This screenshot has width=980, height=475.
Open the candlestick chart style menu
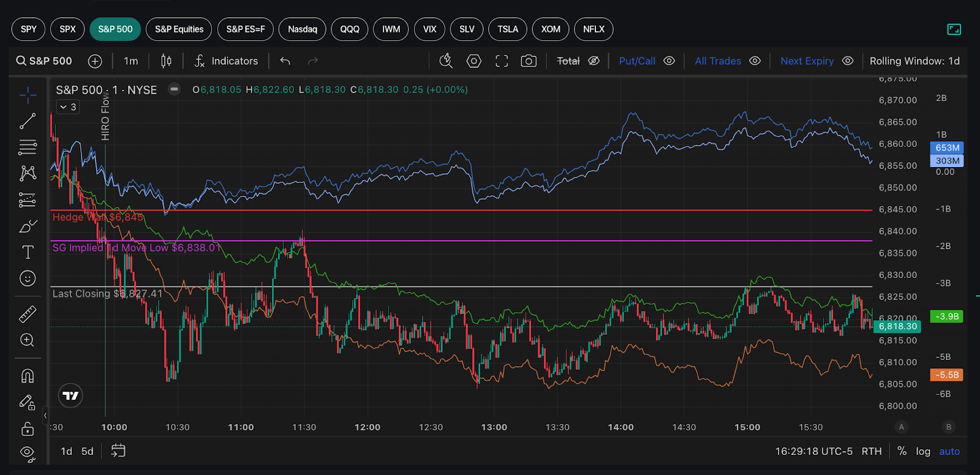(166, 61)
